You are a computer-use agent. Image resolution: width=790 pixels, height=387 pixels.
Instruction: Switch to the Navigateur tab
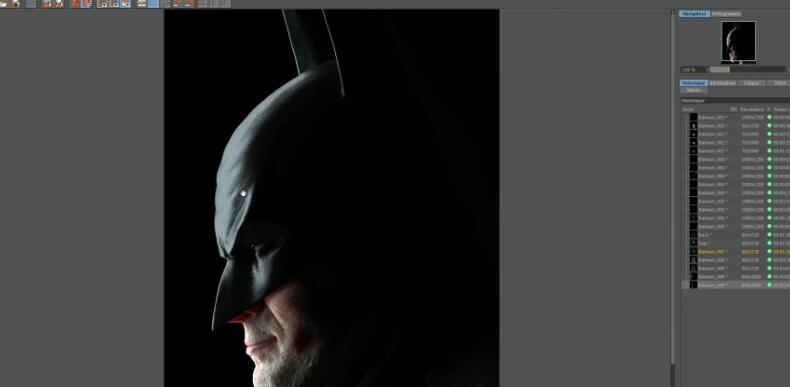tap(694, 14)
